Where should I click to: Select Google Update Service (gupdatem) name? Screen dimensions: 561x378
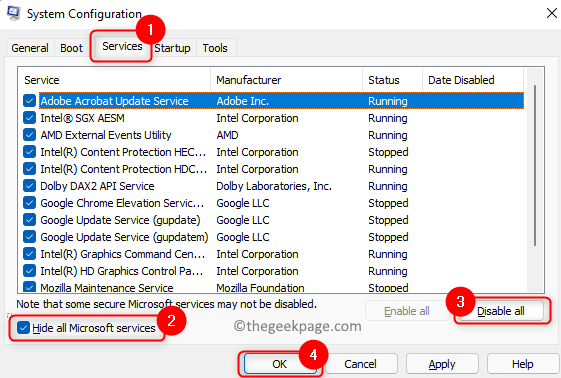point(124,237)
